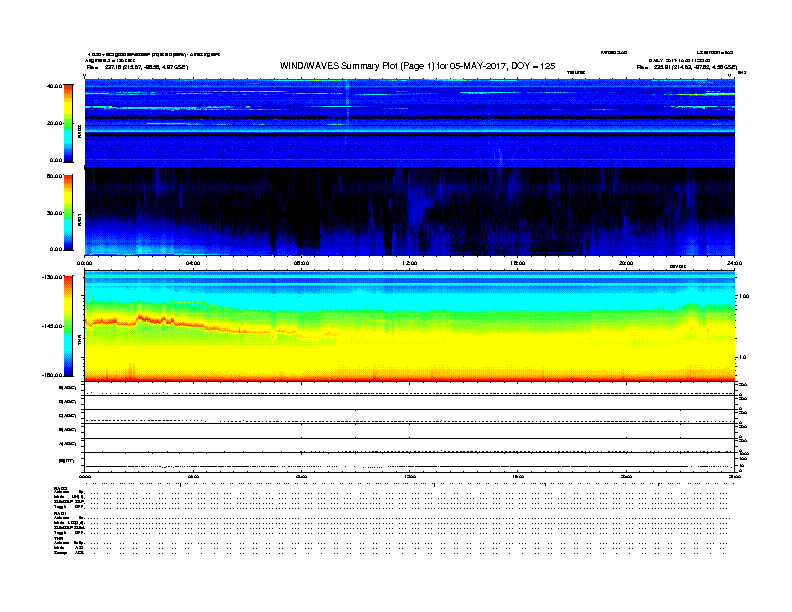Select the RAD1 color scale bar

click(x=68, y=213)
